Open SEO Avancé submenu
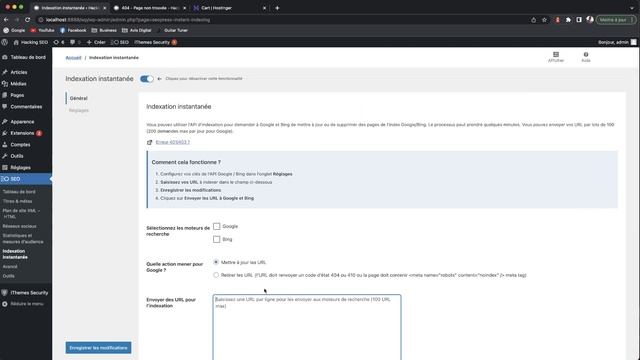Screen dimensions: 640x360 tap(10, 267)
